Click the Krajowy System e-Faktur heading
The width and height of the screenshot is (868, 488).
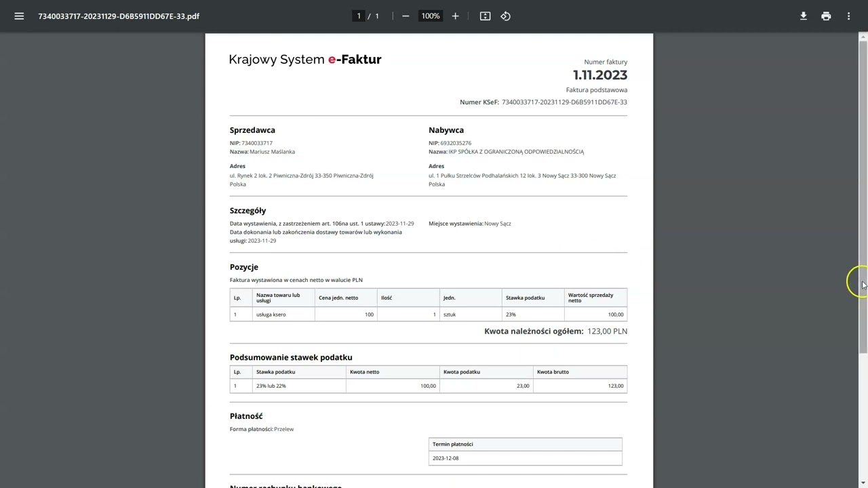pos(305,60)
